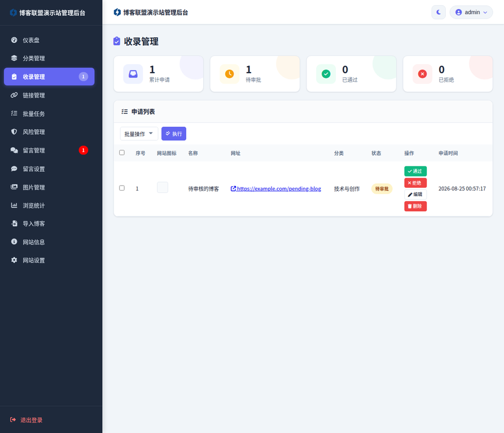
Task: Click the 网站信息 info circle icon
Action: tap(14, 242)
